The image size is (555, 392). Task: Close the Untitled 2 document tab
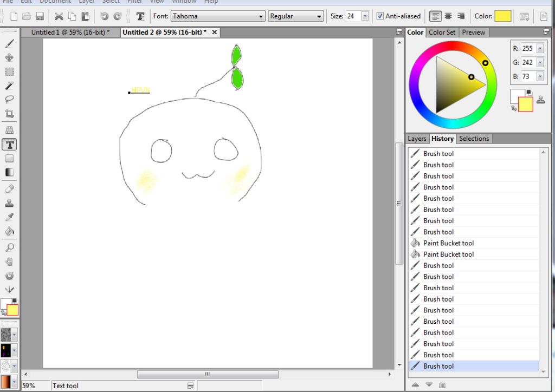tap(215, 32)
